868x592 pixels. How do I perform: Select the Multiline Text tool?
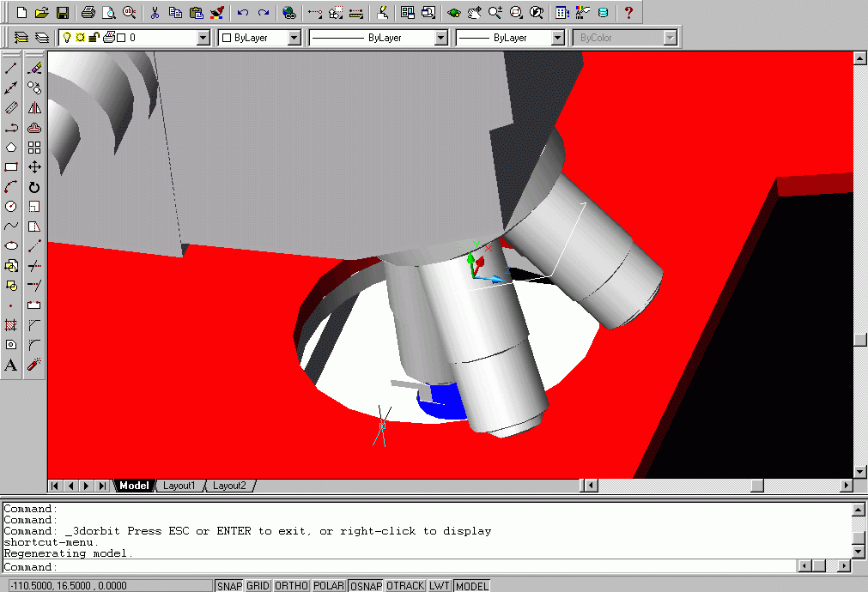tap(11, 365)
